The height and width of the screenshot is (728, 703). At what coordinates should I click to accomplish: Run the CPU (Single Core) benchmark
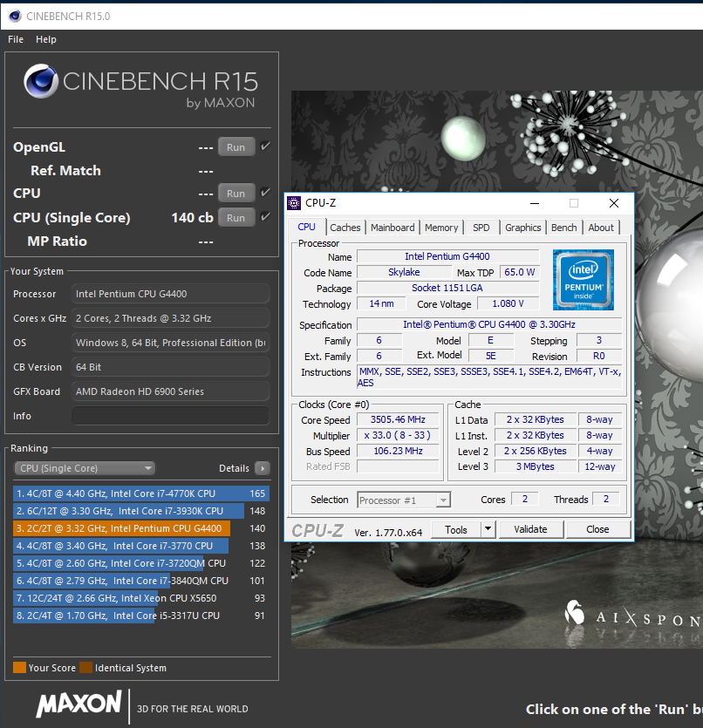(x=236, y=218)
